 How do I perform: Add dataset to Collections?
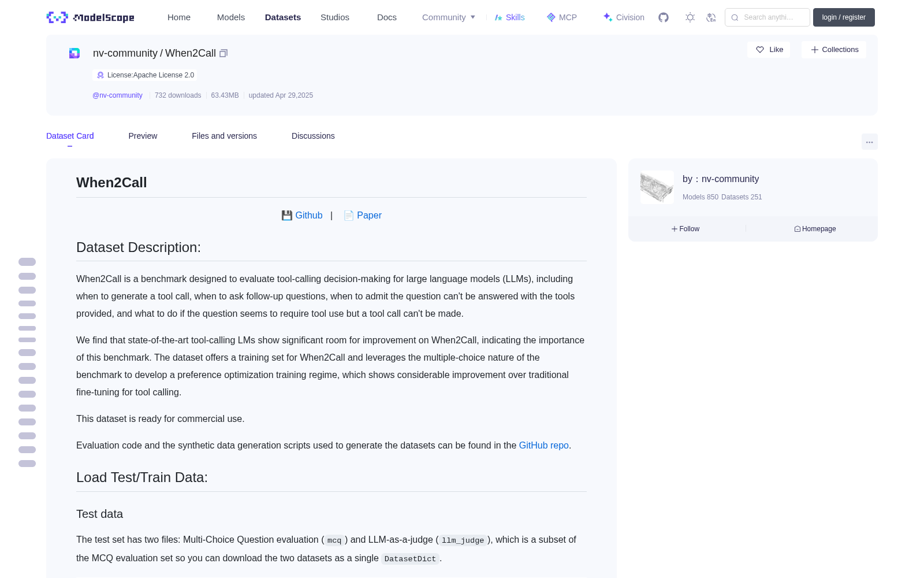(834, 50)
